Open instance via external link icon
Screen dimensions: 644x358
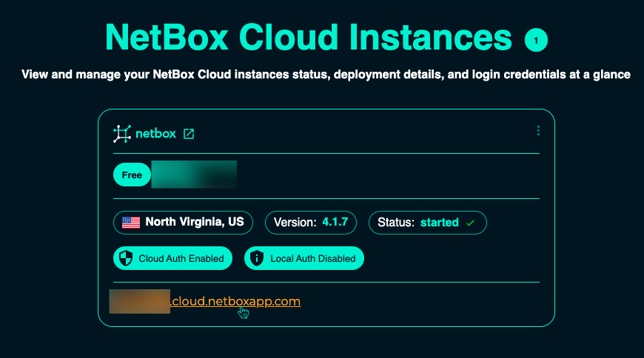pos(189,134)
